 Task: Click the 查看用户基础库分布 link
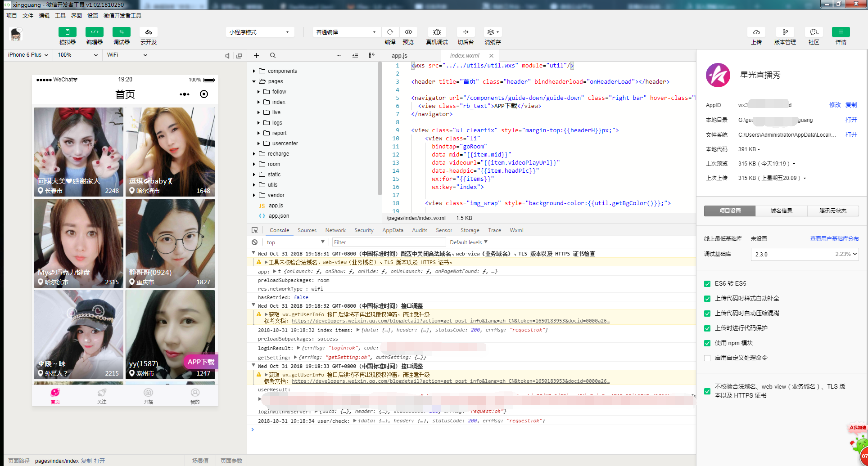click(x=834, y=239)
